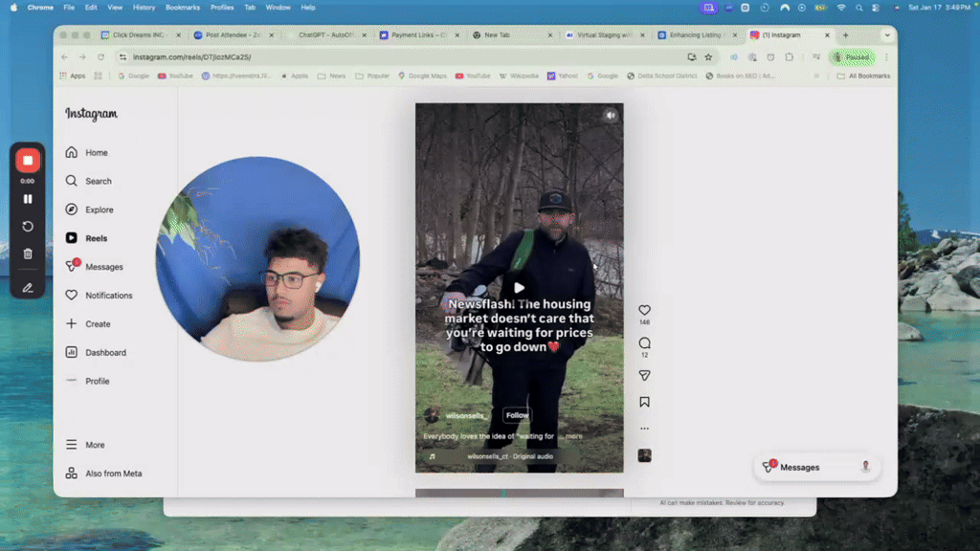Open Apps bookmark shortcut
Viewport: 980px width, 551px height.
[x=73, y=77]
